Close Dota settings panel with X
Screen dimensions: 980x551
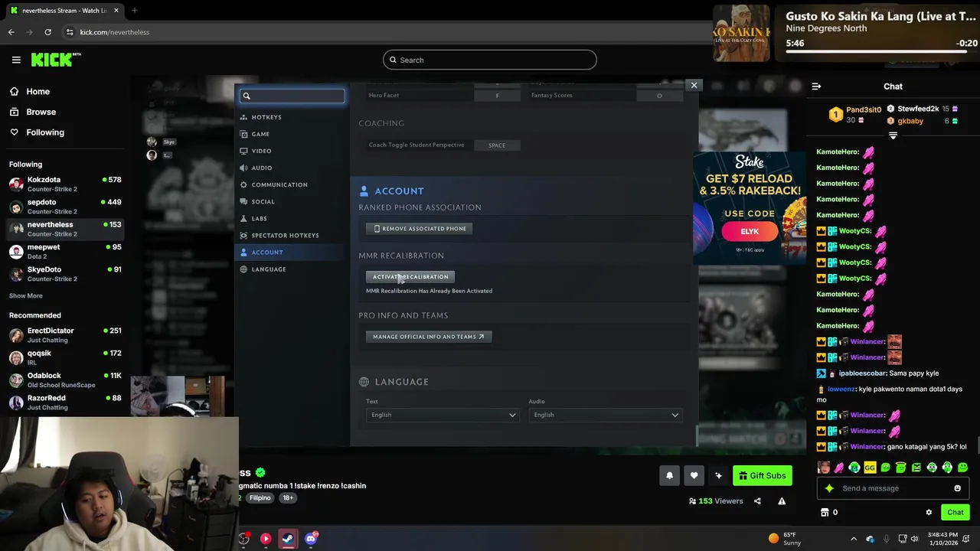pyautogui.click(x=694, y=85)
